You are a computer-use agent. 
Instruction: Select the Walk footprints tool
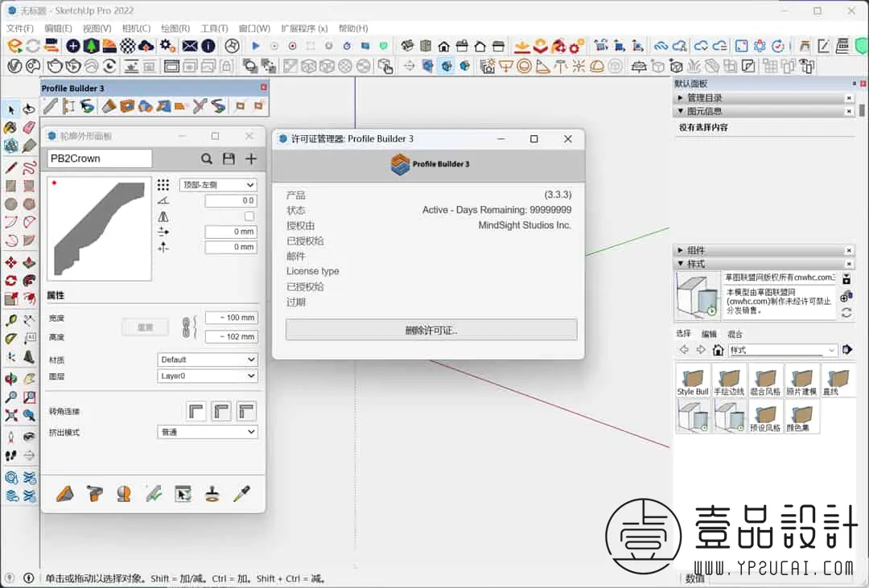pos(11,455)
